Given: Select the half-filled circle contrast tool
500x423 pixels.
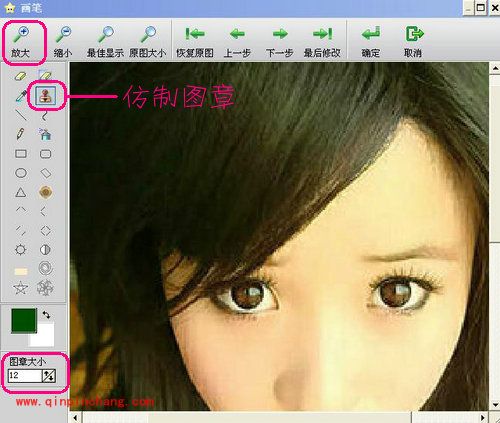Looking at the screenshot, I should point(45,249).
